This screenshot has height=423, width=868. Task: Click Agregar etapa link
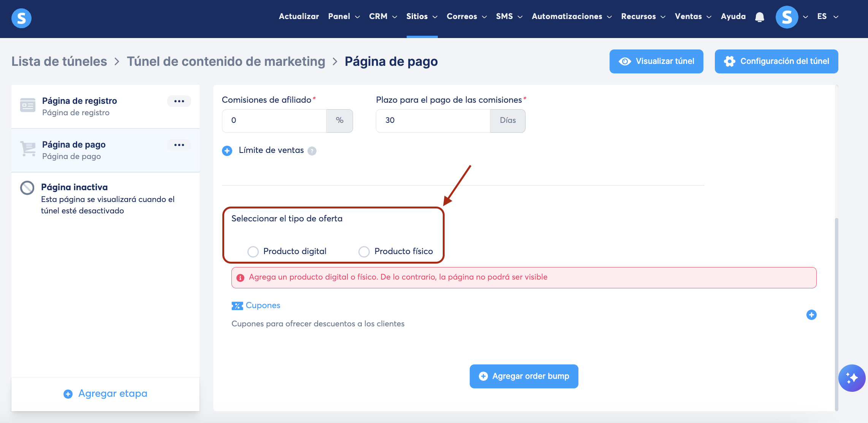coord(105,393)
